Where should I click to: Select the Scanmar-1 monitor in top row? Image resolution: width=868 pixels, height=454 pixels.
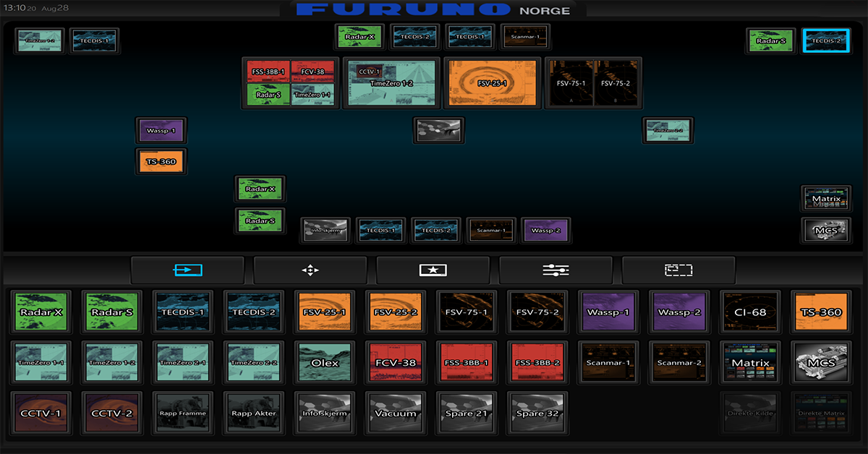(x=525, y=36)
